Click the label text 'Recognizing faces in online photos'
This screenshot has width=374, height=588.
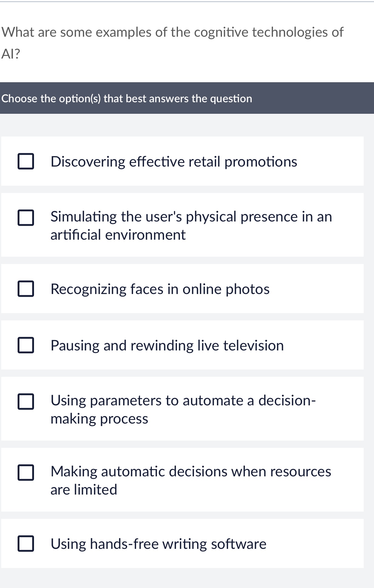(x=160, y=289)
